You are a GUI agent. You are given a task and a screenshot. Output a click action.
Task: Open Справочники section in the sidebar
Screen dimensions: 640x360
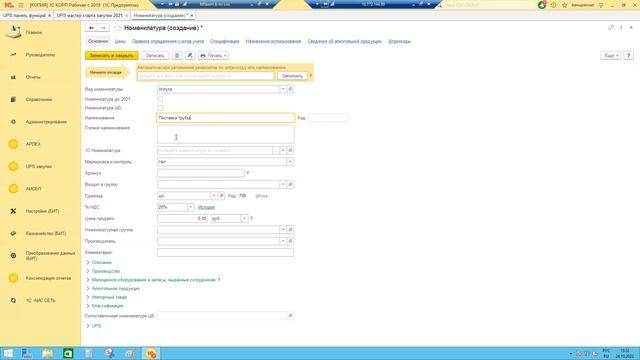click(x=40, y=100)
